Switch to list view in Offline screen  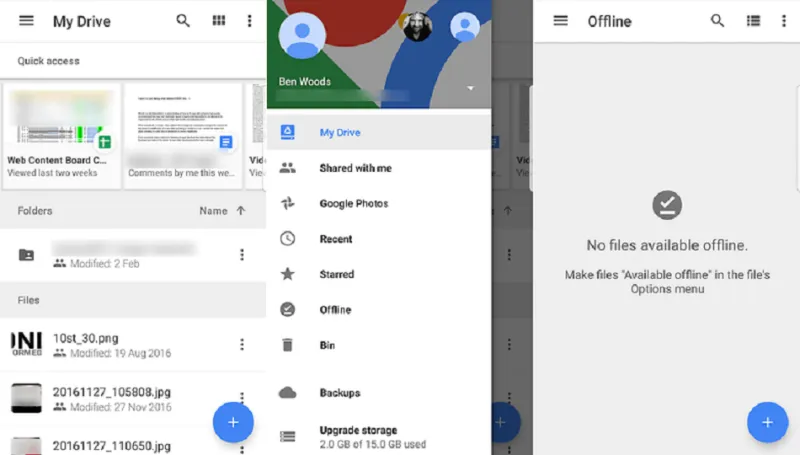tap(752, 21)
